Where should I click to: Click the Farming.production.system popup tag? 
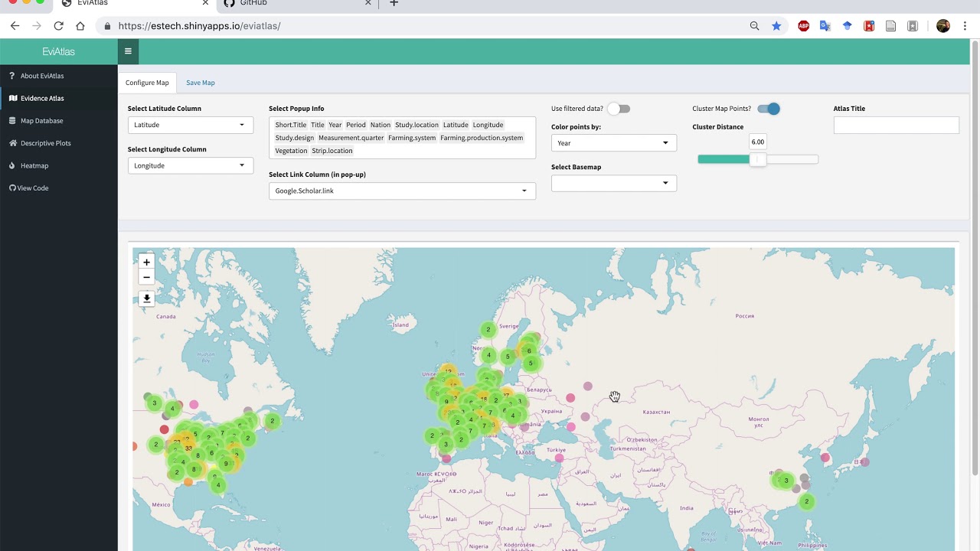pyautogui.click(x=482, y=138)
